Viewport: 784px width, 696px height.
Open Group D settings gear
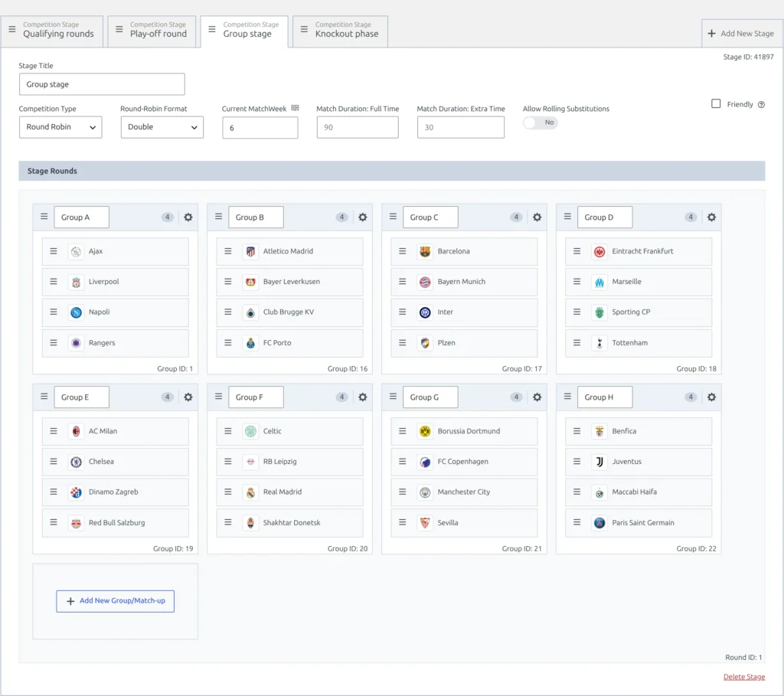[x=711, y=217]
